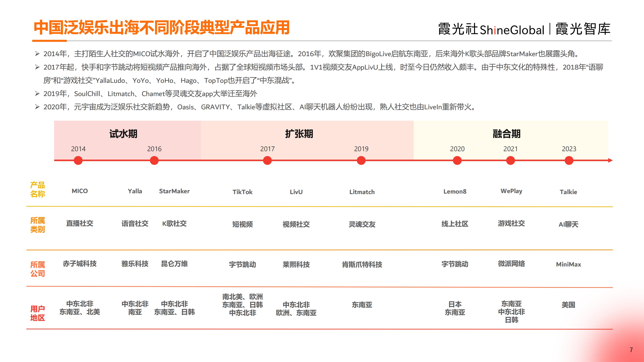Click the 短视频 category cell
The height and width of the screenshot is (362, 644).
click(x=243, y=224)
